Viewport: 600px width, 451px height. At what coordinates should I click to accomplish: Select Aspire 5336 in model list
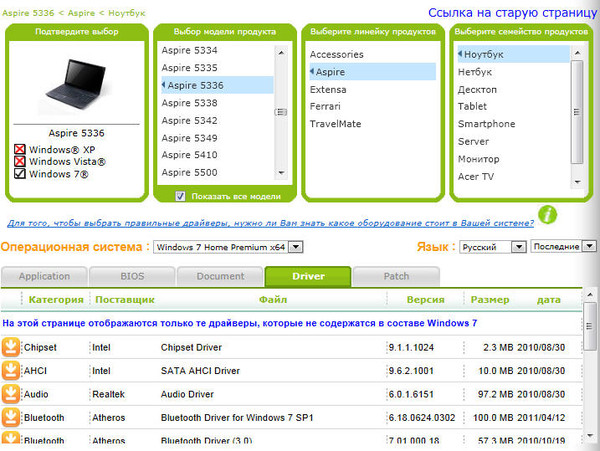pyautogui.click(x=216, y=85)
